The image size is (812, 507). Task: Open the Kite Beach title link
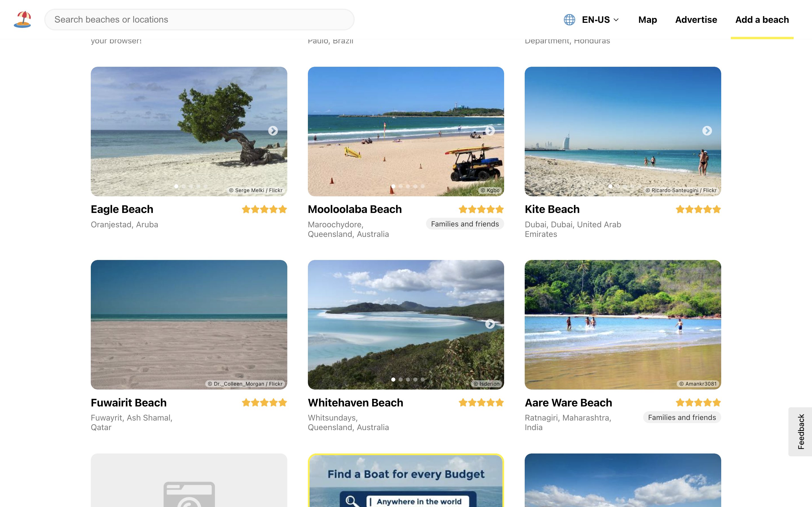pos(552,210)
